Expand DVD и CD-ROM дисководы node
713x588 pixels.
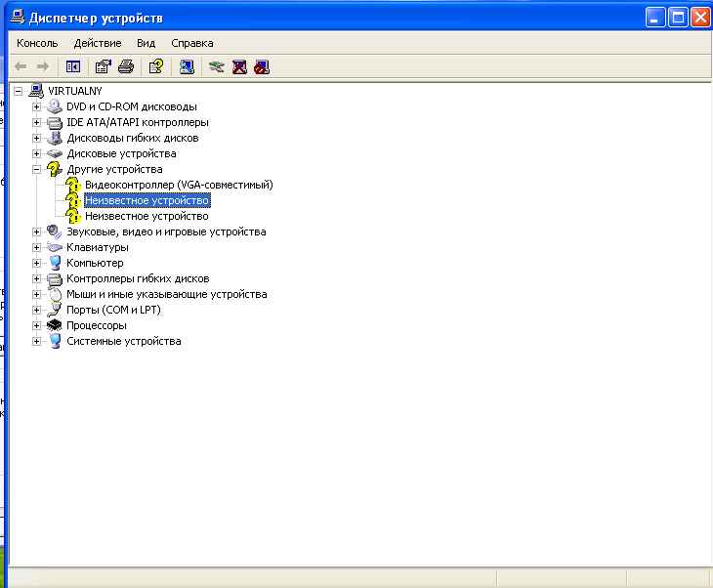point(36,106)
